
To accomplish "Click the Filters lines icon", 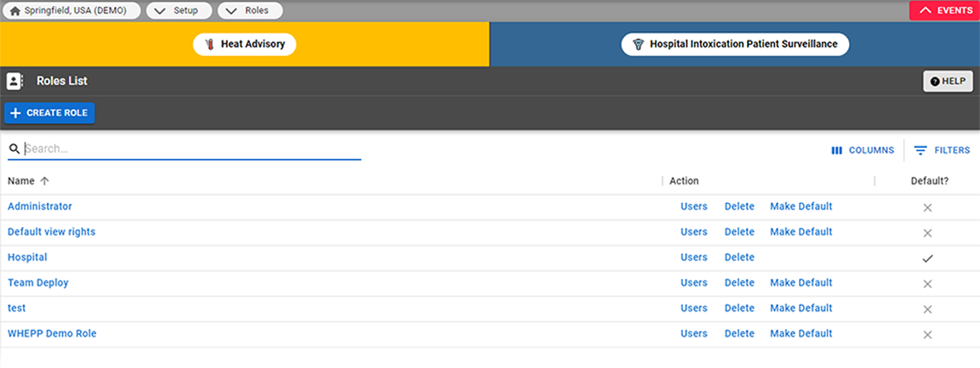I will [920, 150].
